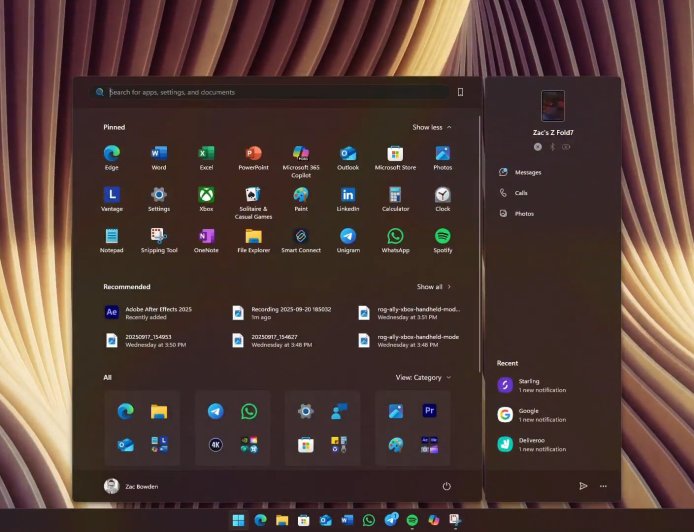Click the power button icon
Image resolution: width=694 pixels, height=532 pixels.
[x=446, y=486]
